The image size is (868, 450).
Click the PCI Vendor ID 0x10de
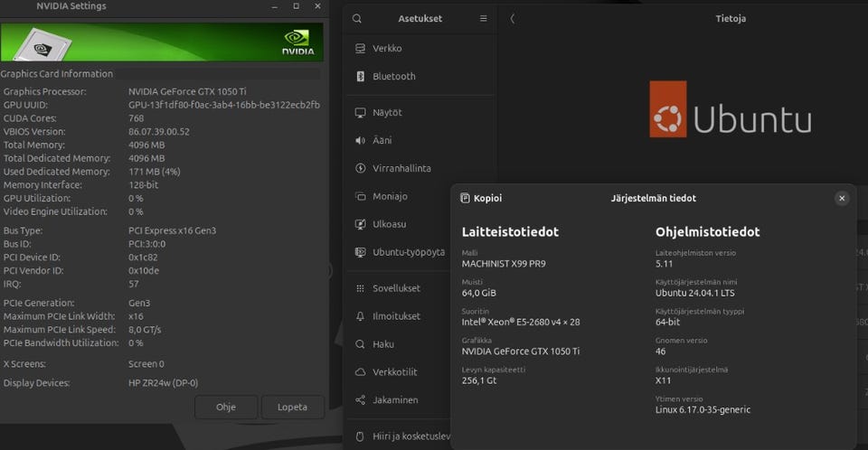144,271
